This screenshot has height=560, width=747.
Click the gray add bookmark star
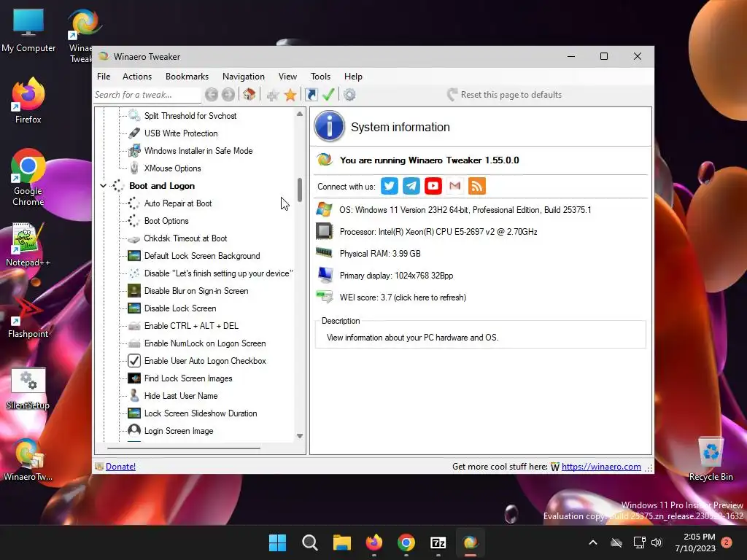[273, 96]
